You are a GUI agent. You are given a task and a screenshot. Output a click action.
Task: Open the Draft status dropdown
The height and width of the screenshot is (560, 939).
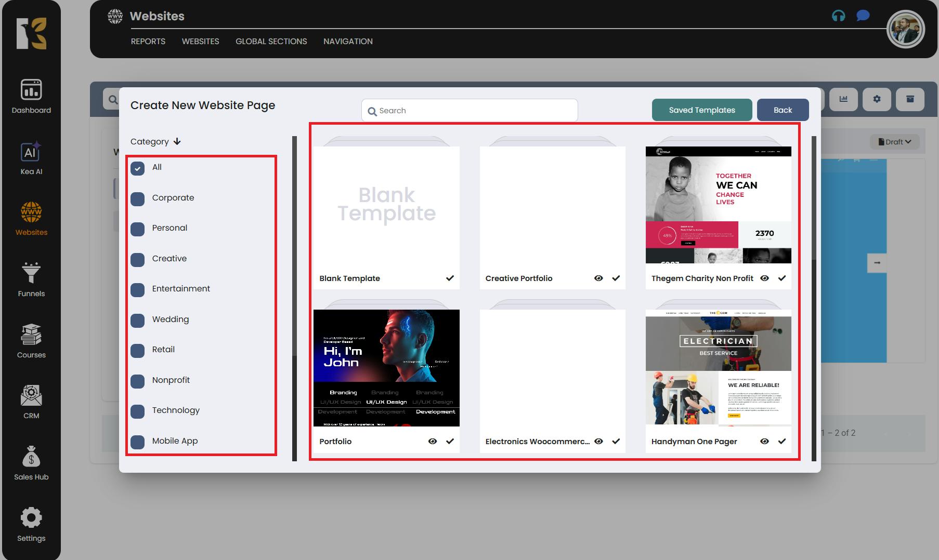pos(894,142)
